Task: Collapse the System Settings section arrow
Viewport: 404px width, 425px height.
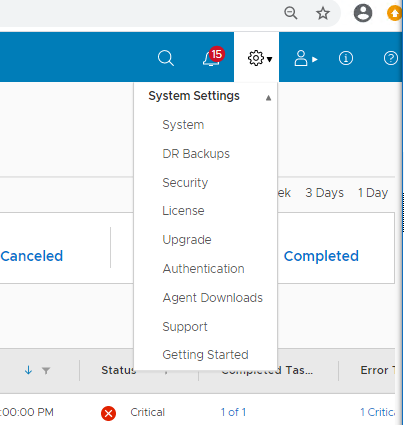Action: coord(268,98)
